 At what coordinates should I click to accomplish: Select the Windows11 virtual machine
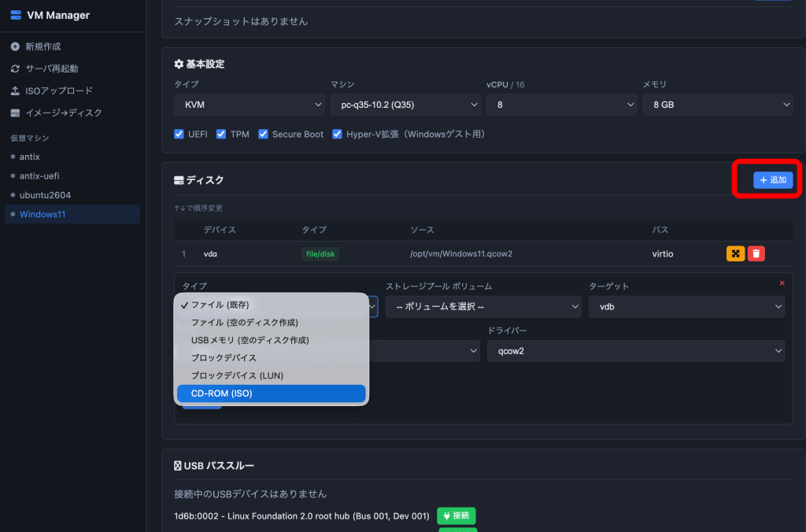(x=72, y=214)
